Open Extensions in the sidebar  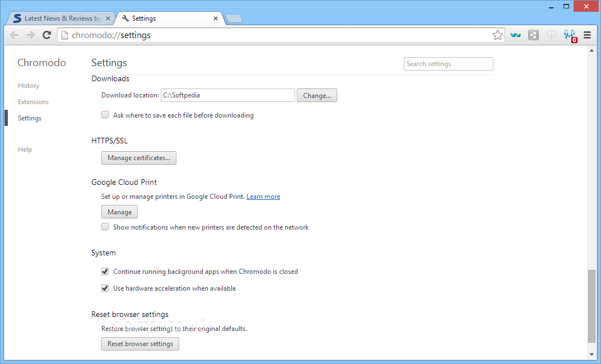click(34, 102)
